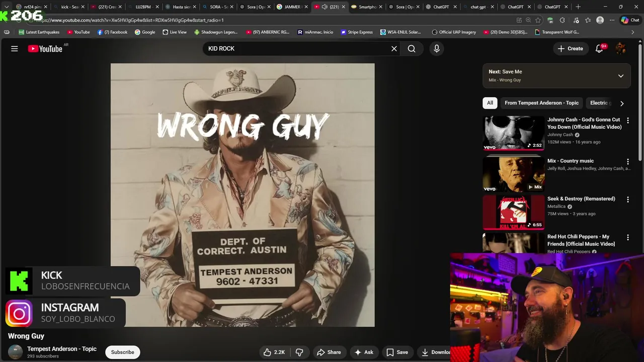The height and width of the screenshot is (362, 644).
Task: Open Edge settings and more ellipsis
Action: [612, 20]
